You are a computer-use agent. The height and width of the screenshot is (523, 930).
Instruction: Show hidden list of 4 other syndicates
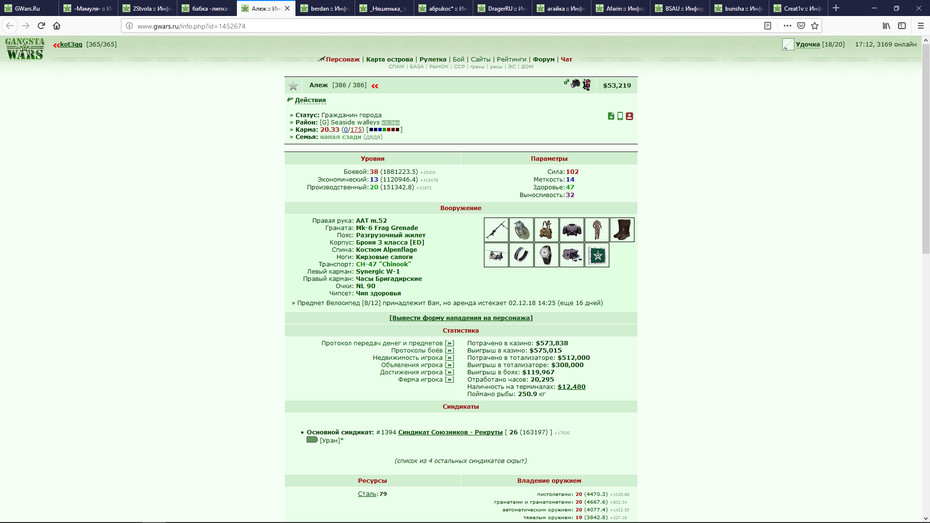[460, 461]
